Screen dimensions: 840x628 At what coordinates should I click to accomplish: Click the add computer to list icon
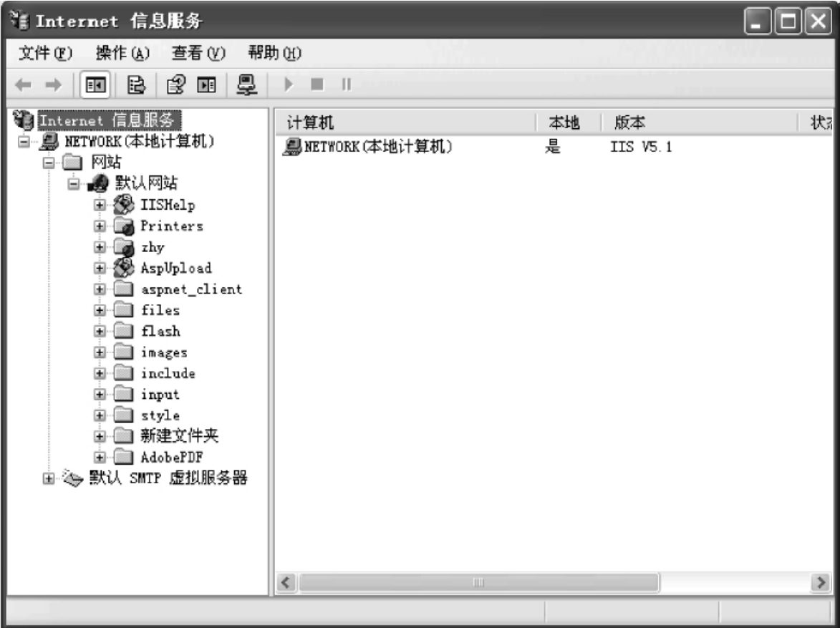[x=247, y=84]
